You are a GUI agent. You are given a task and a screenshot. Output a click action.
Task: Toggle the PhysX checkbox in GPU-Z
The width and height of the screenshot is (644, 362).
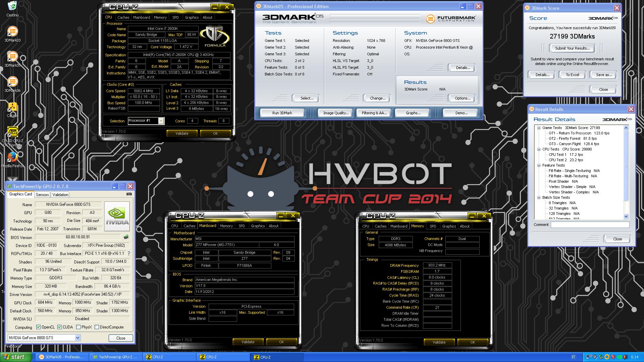(x=78, y=327)
